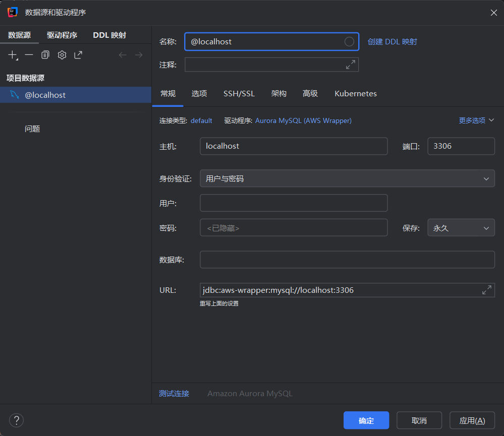Open the Kubernetes tab
Screen dimensions: 504x436
pos(356,93)
